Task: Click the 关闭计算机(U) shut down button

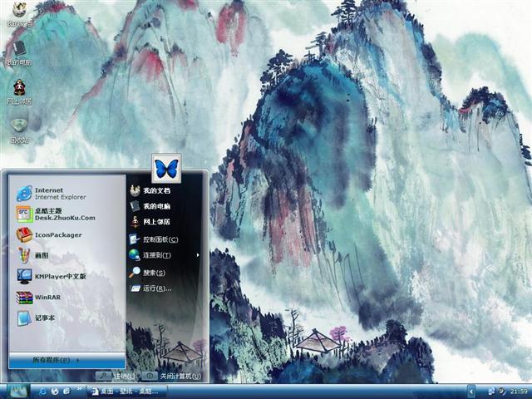Action: 171,376
